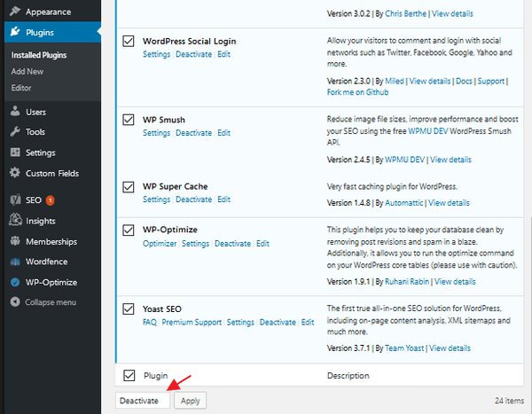Open WP Super Cache Settings link
532x414 pixels.
156,199
